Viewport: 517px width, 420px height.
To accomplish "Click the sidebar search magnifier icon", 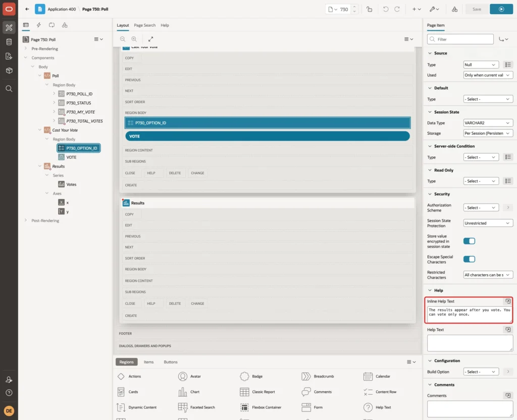I will pyautogui.click(x=9, y=89).
